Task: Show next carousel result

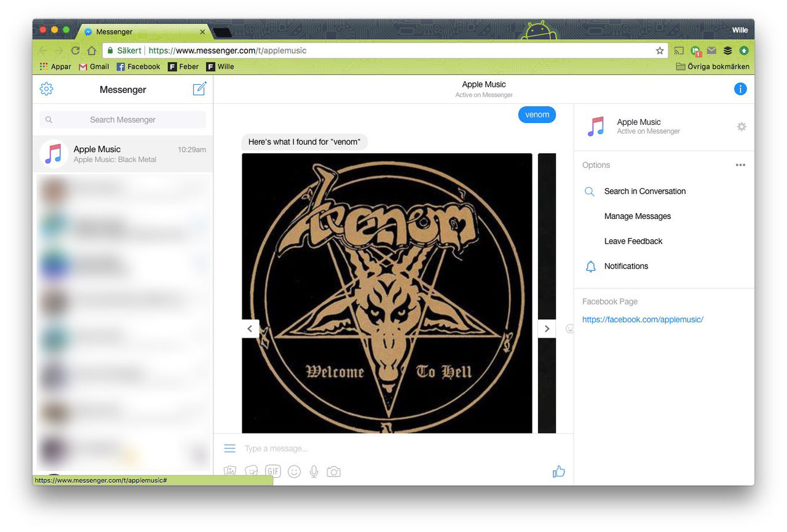Action: 547,329
